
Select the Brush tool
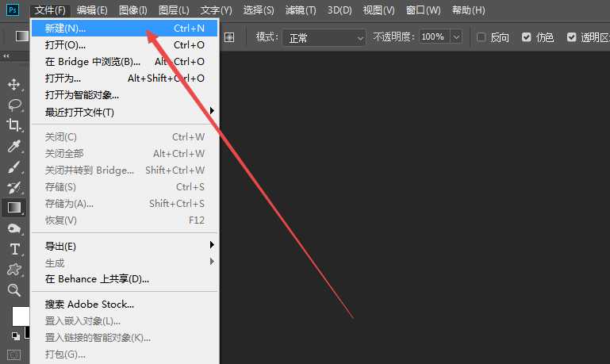tap(14, 167)
